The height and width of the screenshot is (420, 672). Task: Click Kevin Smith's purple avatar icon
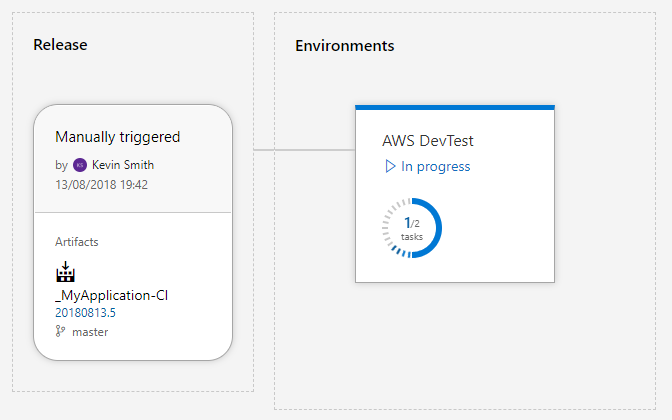(80, 165)
